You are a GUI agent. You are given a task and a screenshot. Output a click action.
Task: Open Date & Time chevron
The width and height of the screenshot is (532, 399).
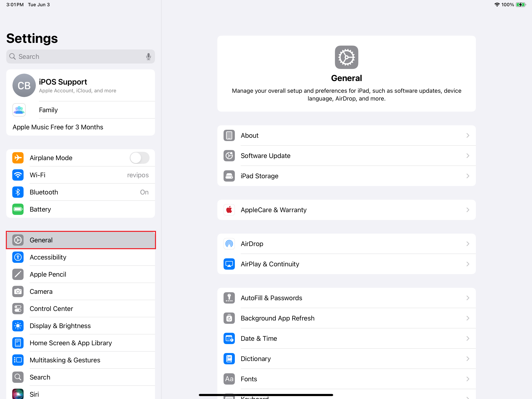[x=468, y=338]
